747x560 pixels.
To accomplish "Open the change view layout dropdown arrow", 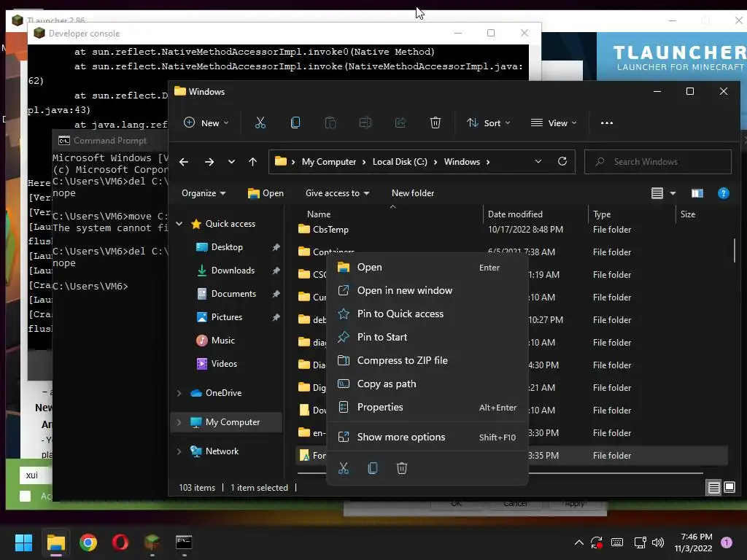I will [x=673, y=193].
